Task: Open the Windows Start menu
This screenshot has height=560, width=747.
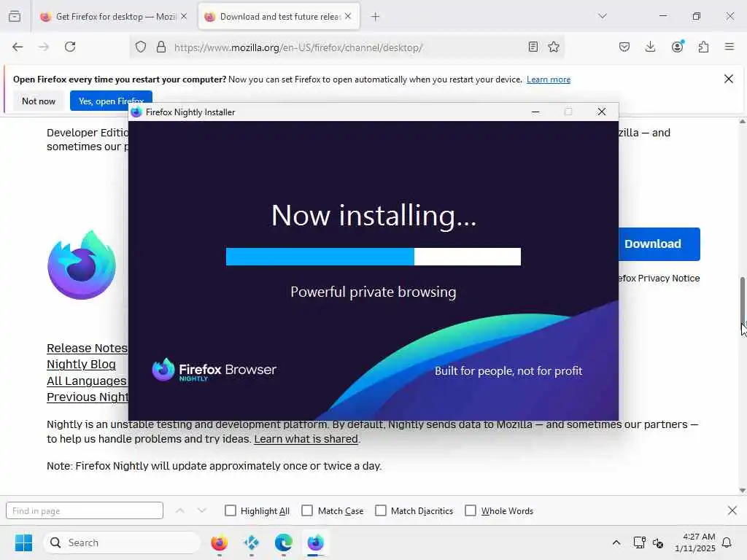Action: (x=23, y=542)
